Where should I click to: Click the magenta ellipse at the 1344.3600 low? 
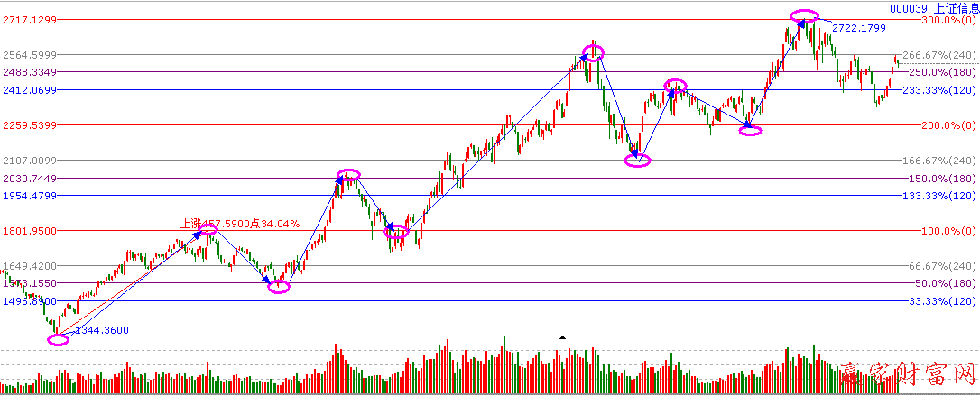[57, 340]
